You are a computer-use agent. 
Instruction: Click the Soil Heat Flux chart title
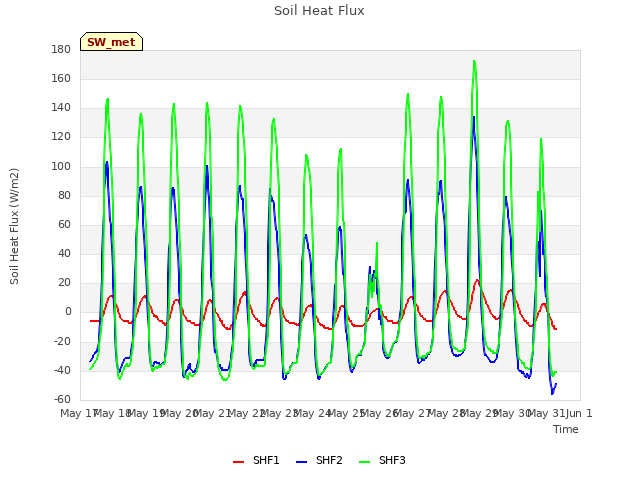[319, 11]
